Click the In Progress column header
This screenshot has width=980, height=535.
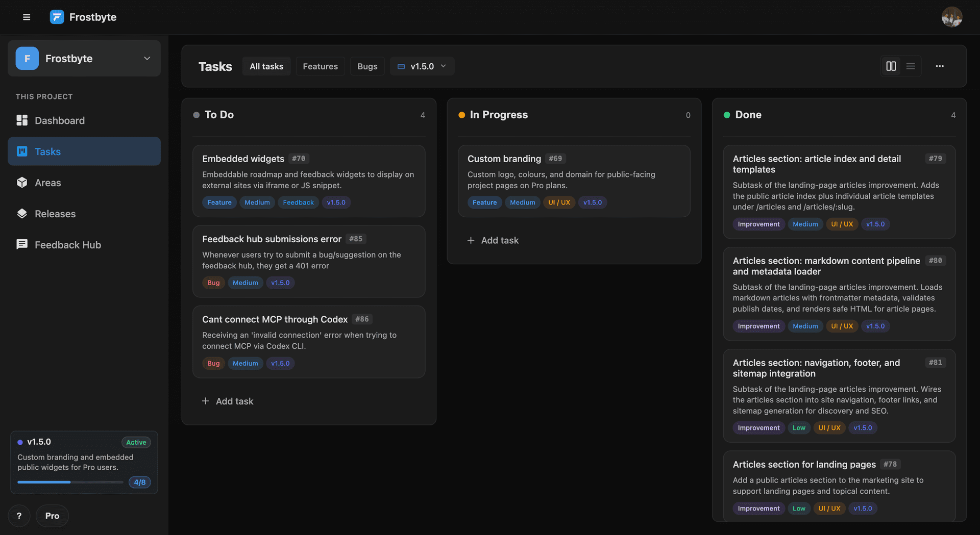(499, 115)
